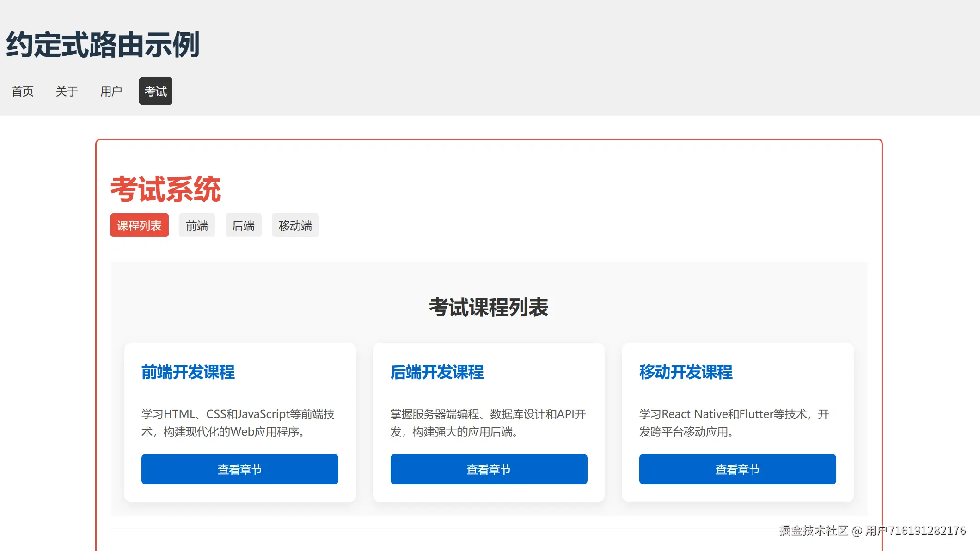Click 查看章节 on 后端开发课程 card
The height and width of the screenshot is (551, 980).
point(488,469)
